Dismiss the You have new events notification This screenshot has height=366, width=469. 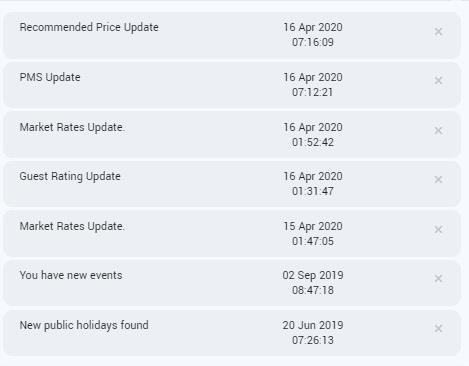(x=438, y=278)
